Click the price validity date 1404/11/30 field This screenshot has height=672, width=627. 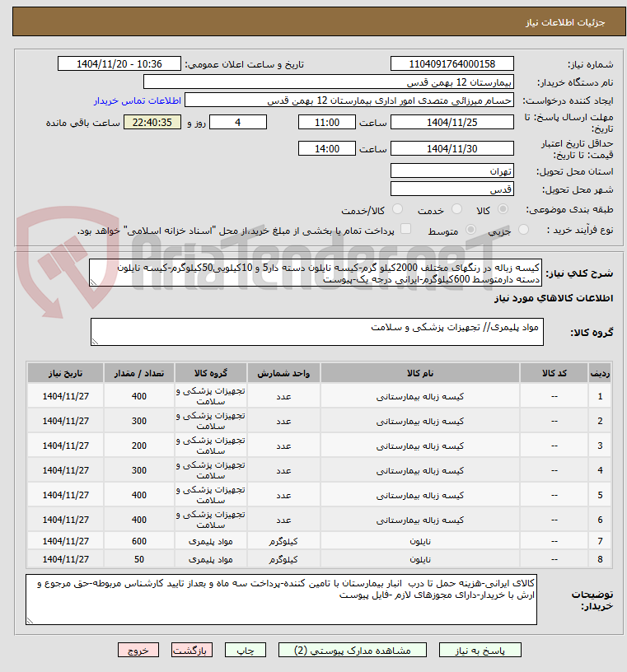point(452,149)
